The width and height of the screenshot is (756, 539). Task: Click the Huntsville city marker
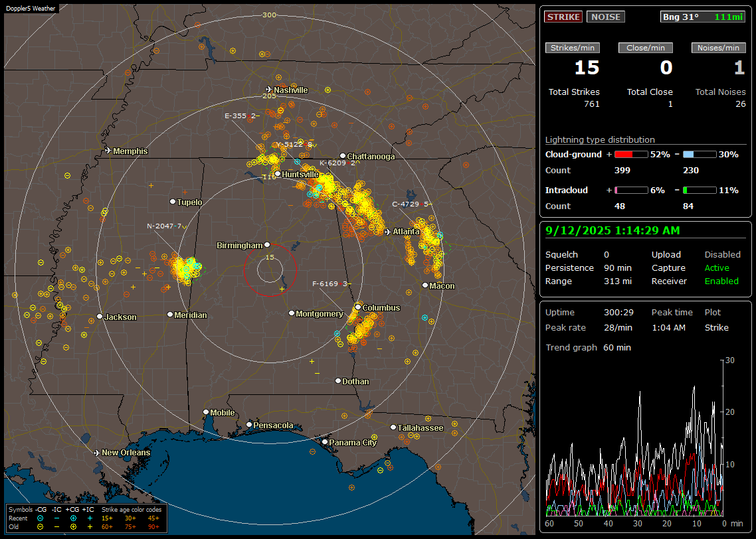point(278,175)
